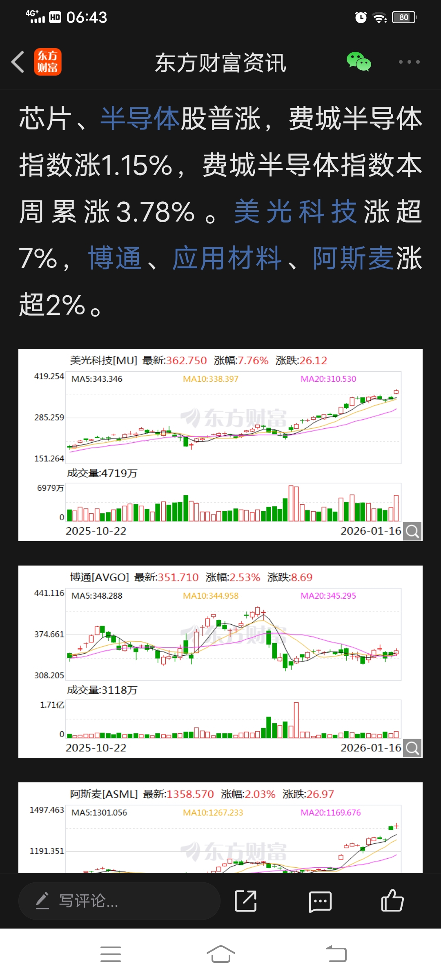The image size is (441, 980).
Task: Zoom the 博通 chart with magnifier icon
Action: (x=412, y=748)
